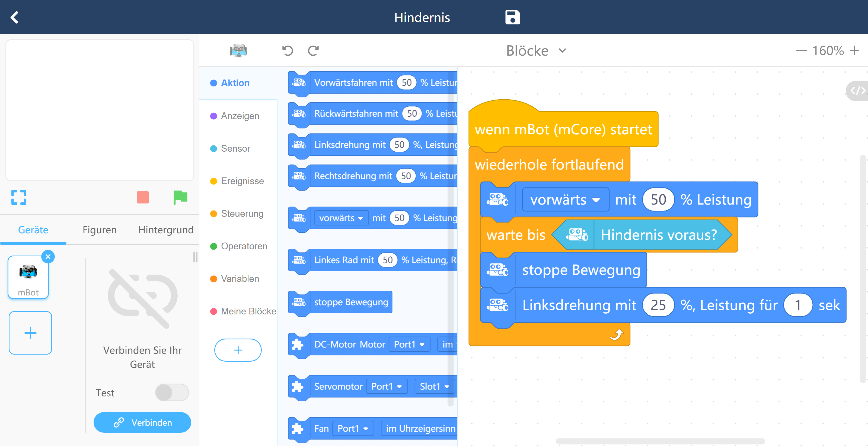Edit 1 seconds value in Linksdrehung block

(x=798, y=305)
